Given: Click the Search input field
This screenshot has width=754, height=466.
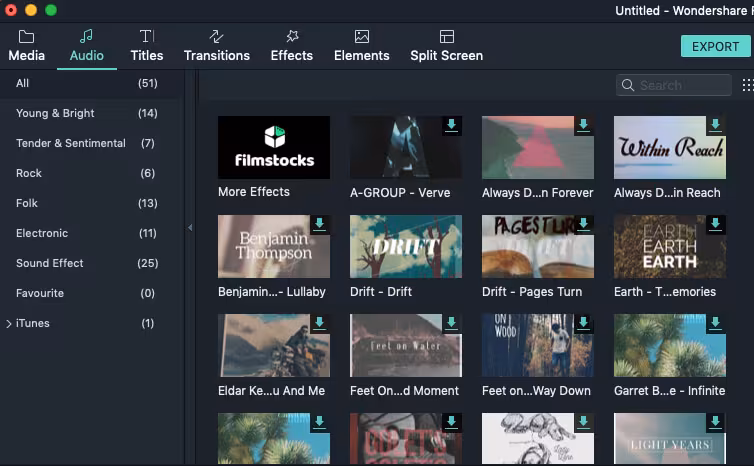Looking at the screenshot, I should pyautogui.click(x=674, y=85).
